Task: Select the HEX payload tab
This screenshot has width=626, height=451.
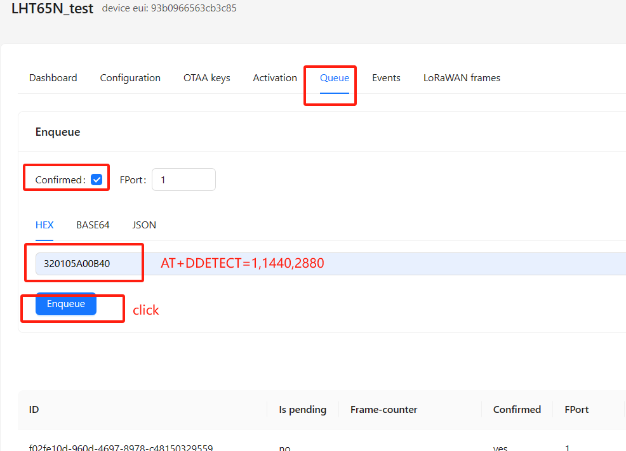Action: point(44,225)
